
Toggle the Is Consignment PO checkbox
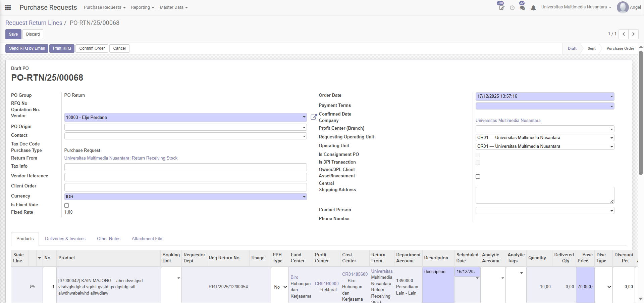(478, 155)
